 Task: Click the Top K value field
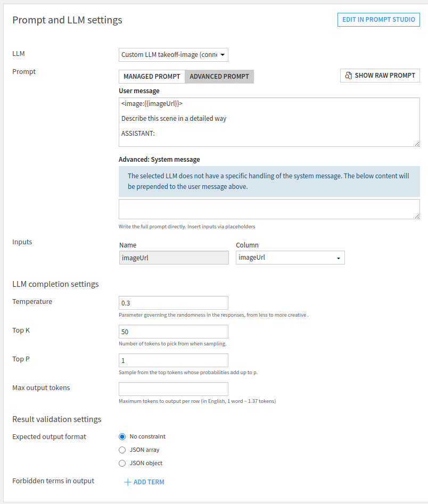(x=174, y=332)
